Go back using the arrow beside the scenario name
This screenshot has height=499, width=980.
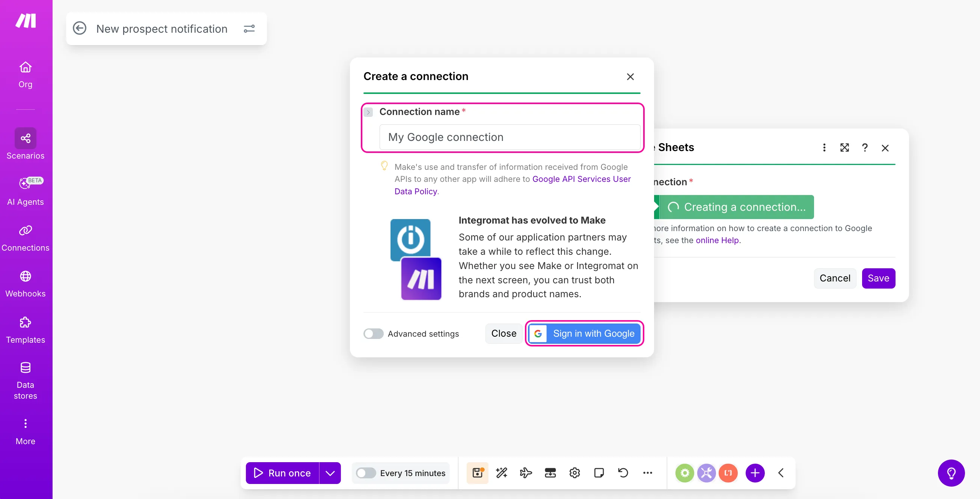[x=80, y=29]
